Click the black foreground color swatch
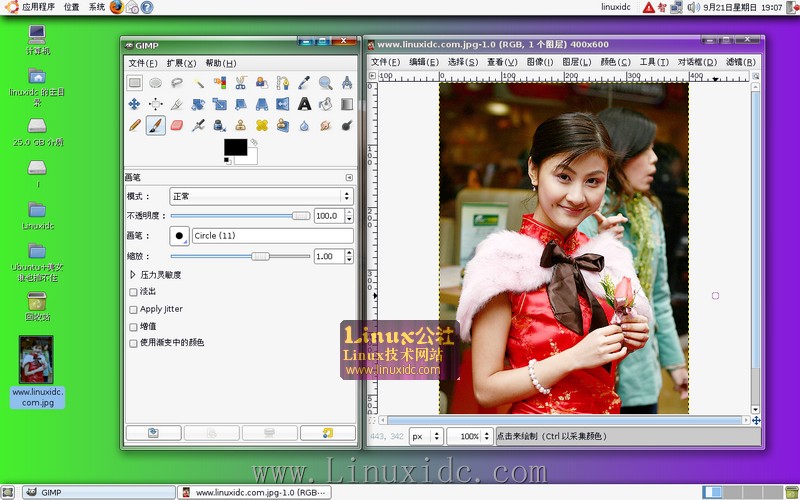Image resolution: width=800 pixels, height=500 pixels. [234, 148]
